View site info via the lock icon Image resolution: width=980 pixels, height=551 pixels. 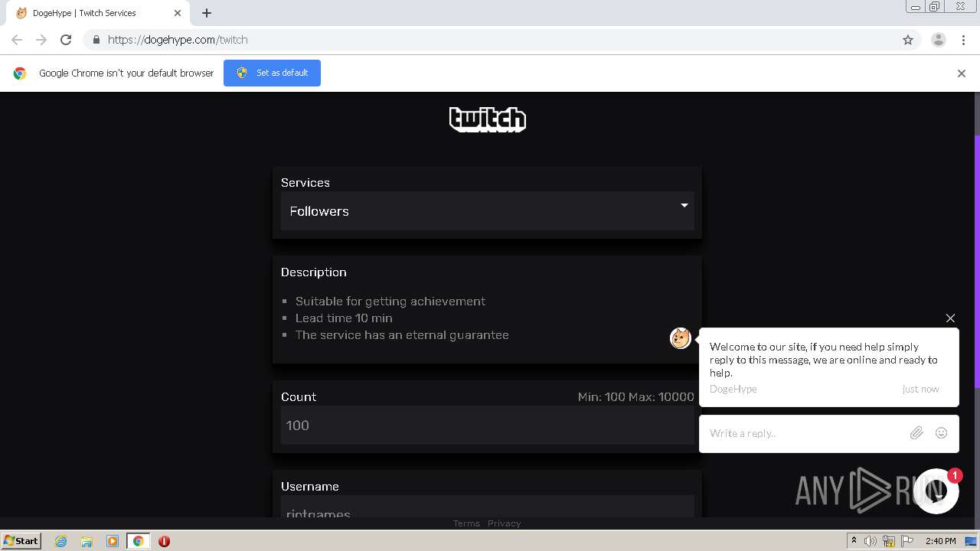(96, 40)
